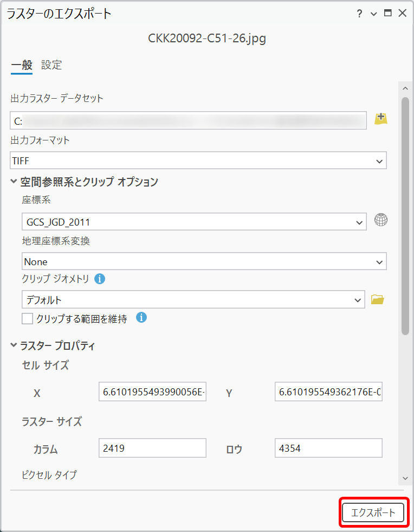Collapse 空間参照系とクリップ オプション section
The width and height of the screenshot is (414, 532).
coord(14,182)
